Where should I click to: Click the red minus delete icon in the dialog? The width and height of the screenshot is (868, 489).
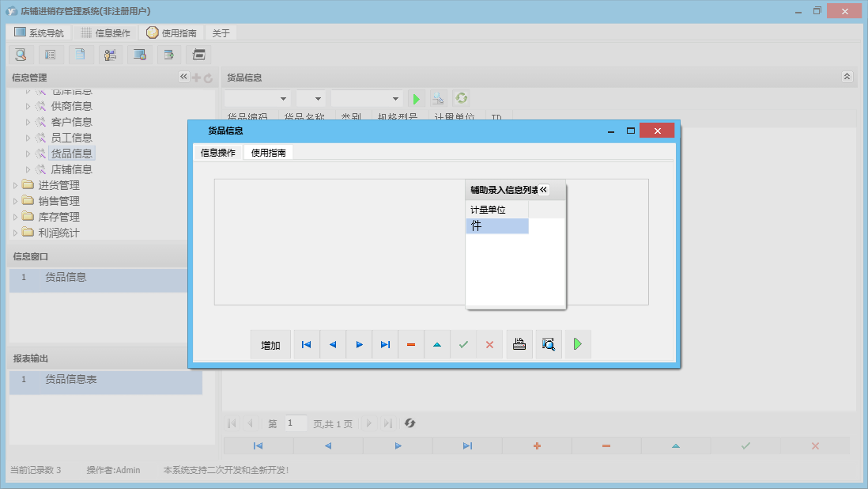tap(411, 345)
